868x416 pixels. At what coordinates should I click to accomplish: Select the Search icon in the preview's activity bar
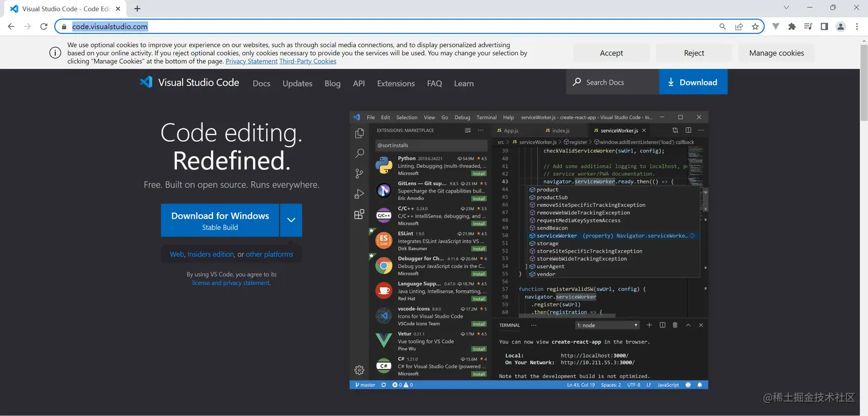click(359, 153)
